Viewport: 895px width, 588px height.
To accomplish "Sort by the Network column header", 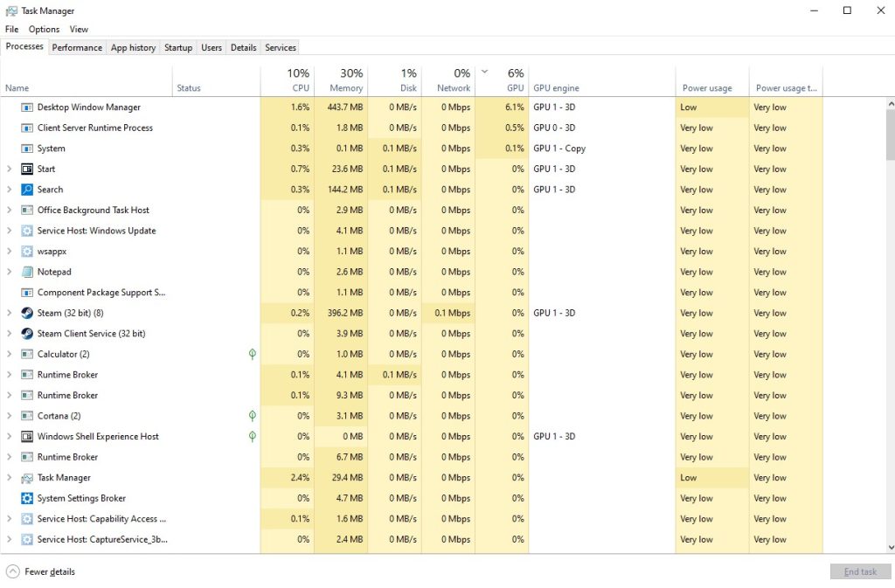I will 448,80.
